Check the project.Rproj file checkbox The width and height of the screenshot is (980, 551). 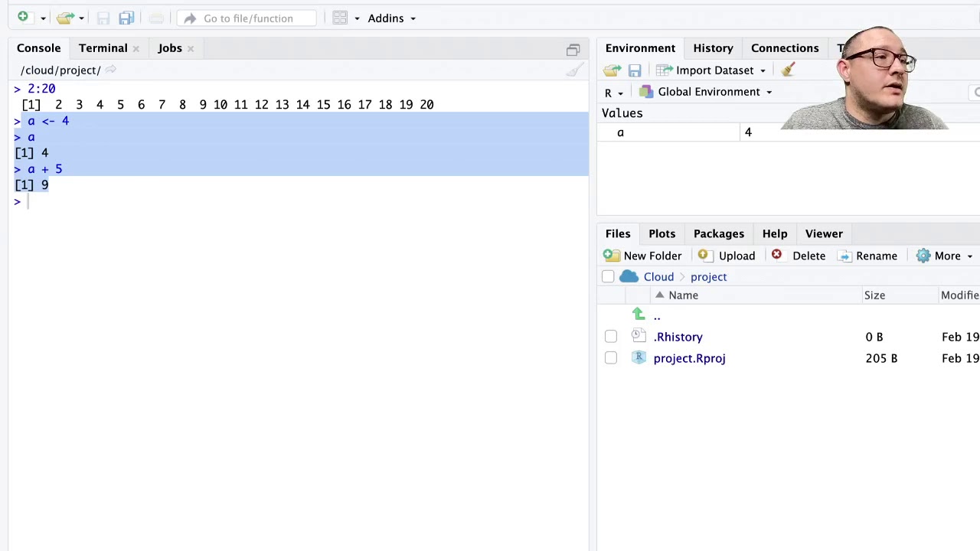[x=611, y=358]
